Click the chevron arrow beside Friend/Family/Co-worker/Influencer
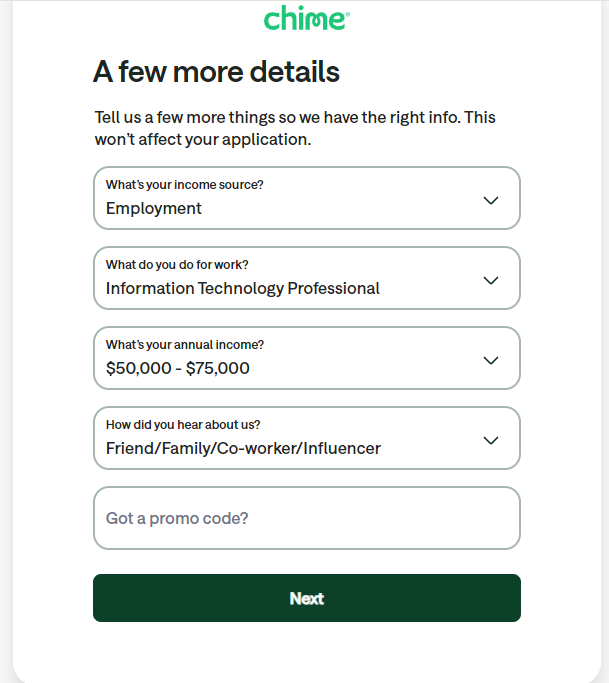Screen dimensions: 609x683 point(490,440)
